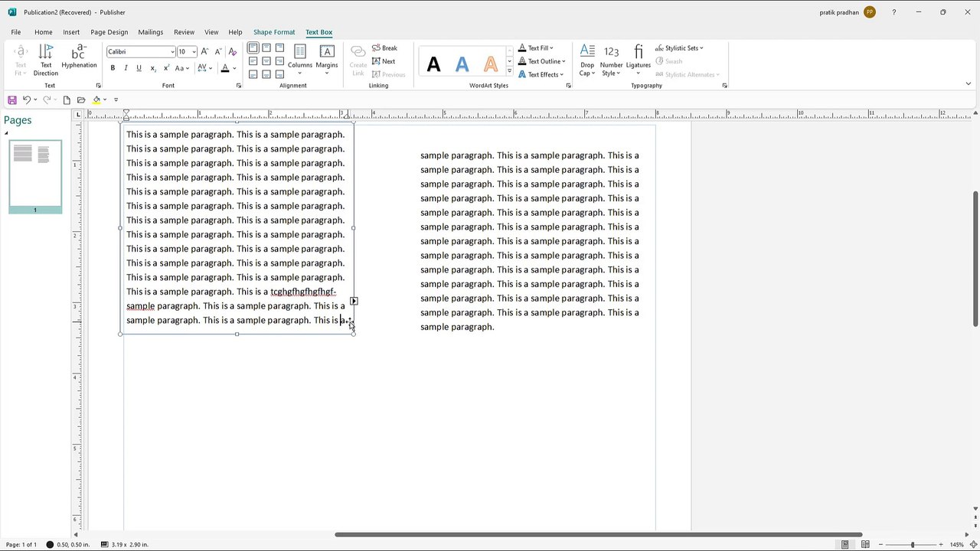The image size is (980, 551).
Task: Open the font size dropdown
Action: [194, 51]
